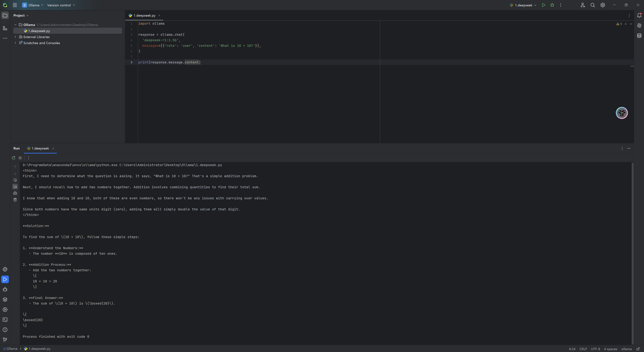
Task: Click line separator CRLF in status bar
Action: [583, 349]
